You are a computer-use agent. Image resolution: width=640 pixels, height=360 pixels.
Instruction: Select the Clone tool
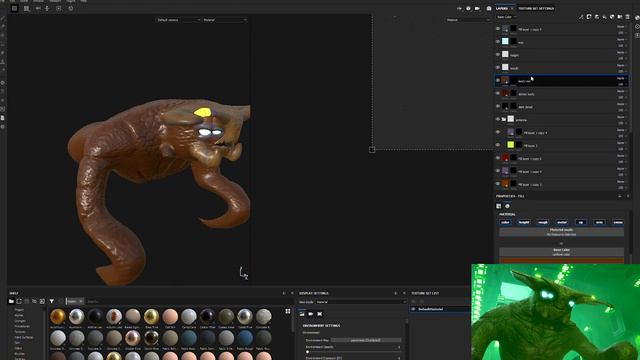[x=3, y=62]
